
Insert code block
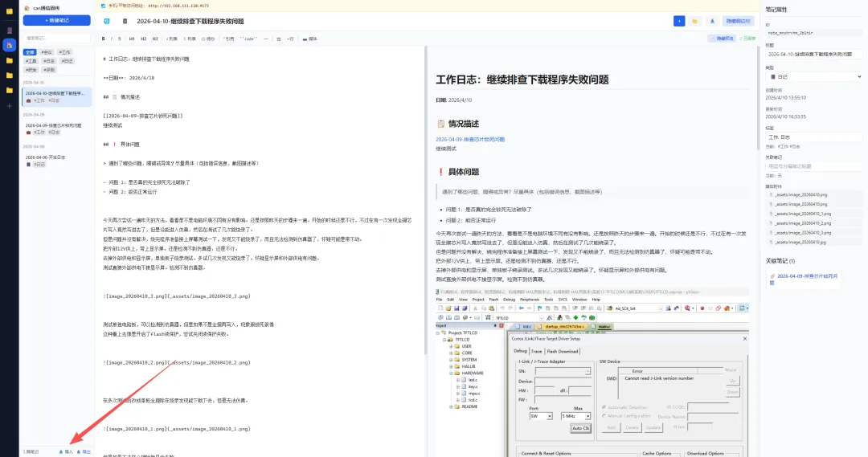point(249,39)
